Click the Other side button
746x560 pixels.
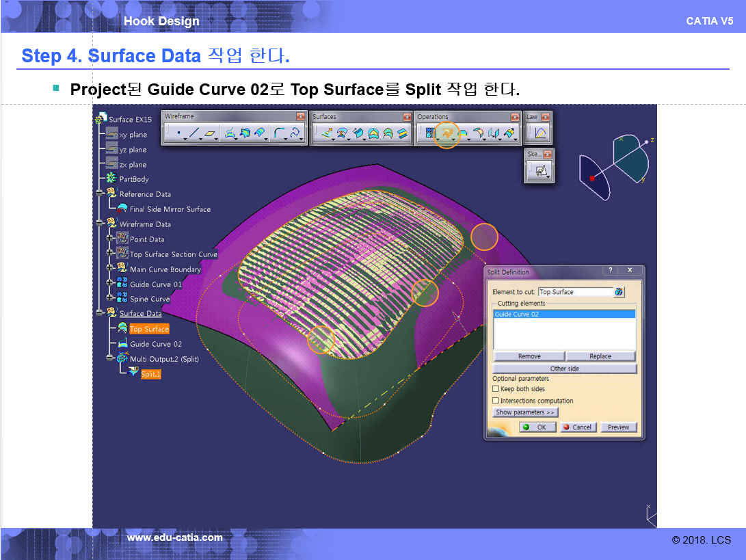coord(564,369)
